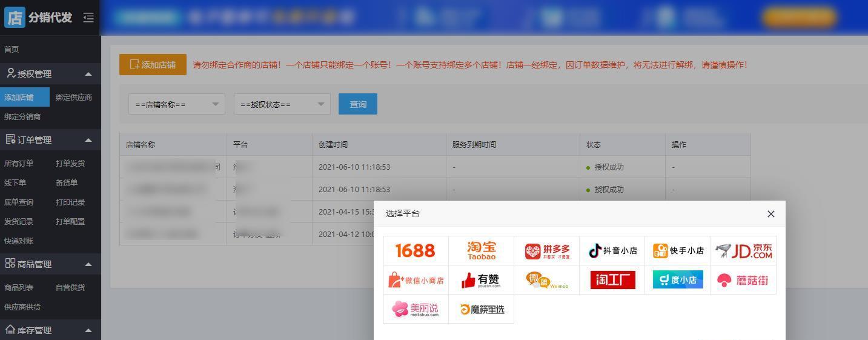Screen dimensions: 868x340
Task: Open 所有订单 in sidebar
Action: pyautogui.click(x=19, y=163)
